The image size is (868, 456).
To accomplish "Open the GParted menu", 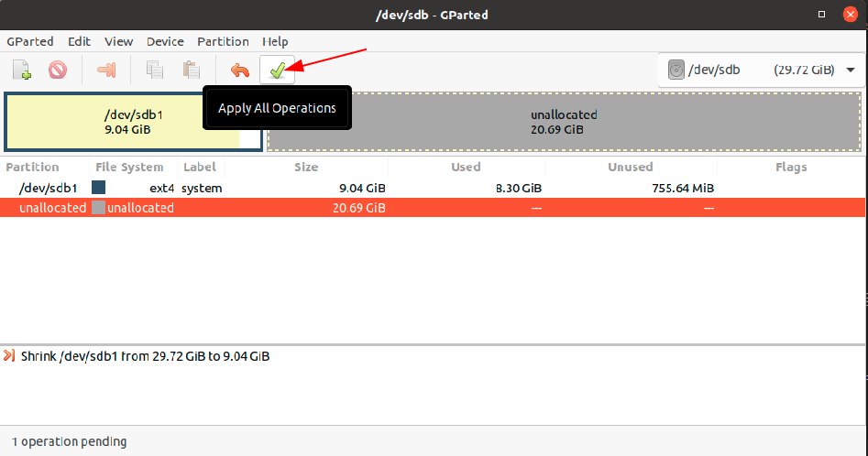I will coord(30,41).
